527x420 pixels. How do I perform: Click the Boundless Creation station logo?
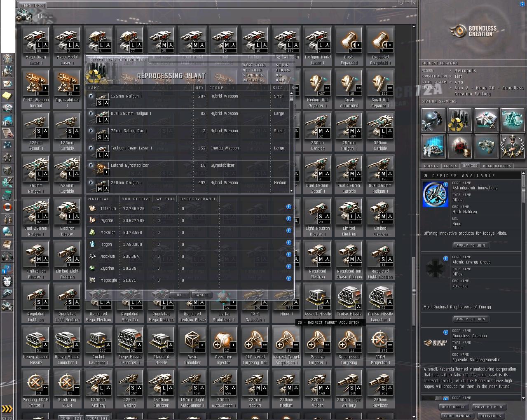[473, 31]
